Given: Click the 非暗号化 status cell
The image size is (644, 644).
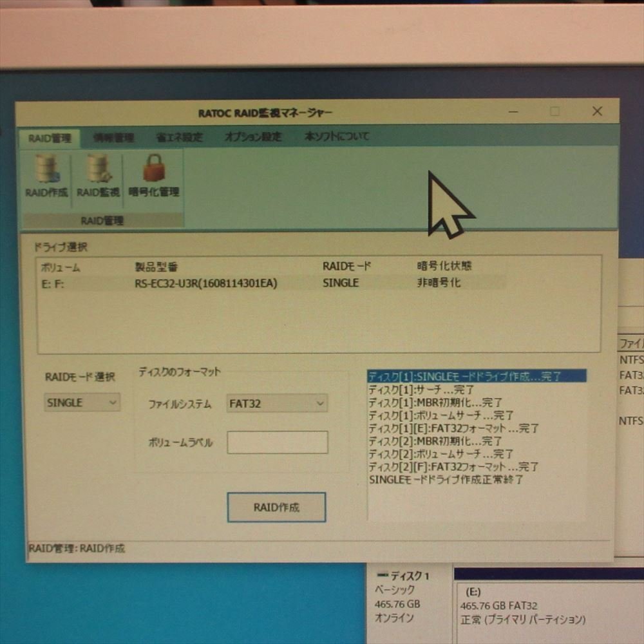Looking at the screenshot, I should tap(439, 283).
